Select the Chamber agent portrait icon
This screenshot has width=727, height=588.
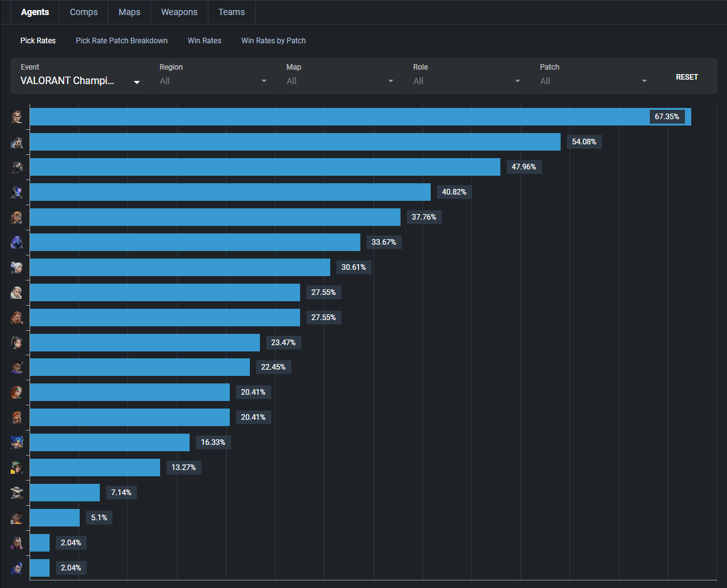17,116
